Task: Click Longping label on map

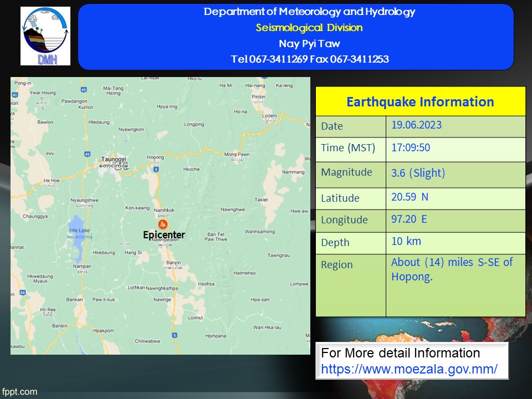Action: click(x=194, y=124)
